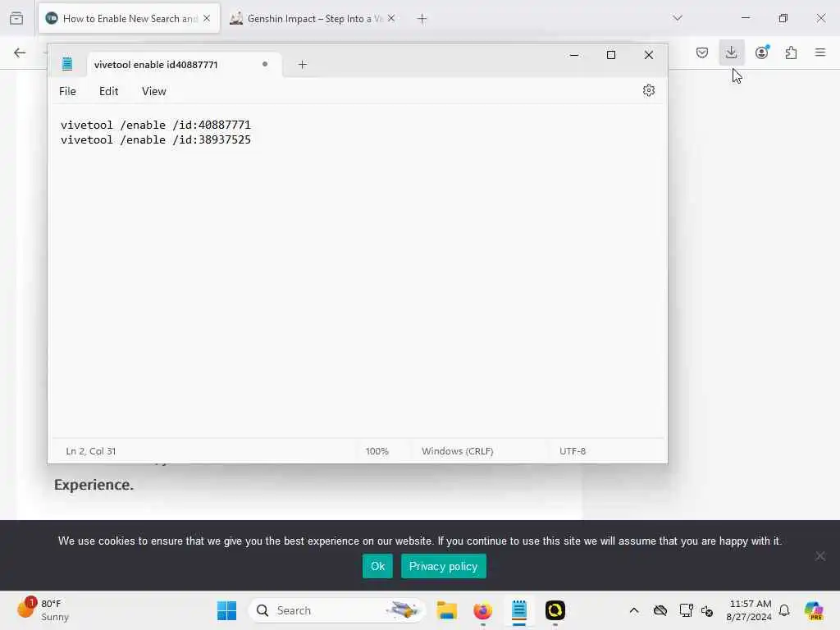Open the 100% zoom status item
The height and width of the screenshot is (630, 840).
(x=377, y=451)
